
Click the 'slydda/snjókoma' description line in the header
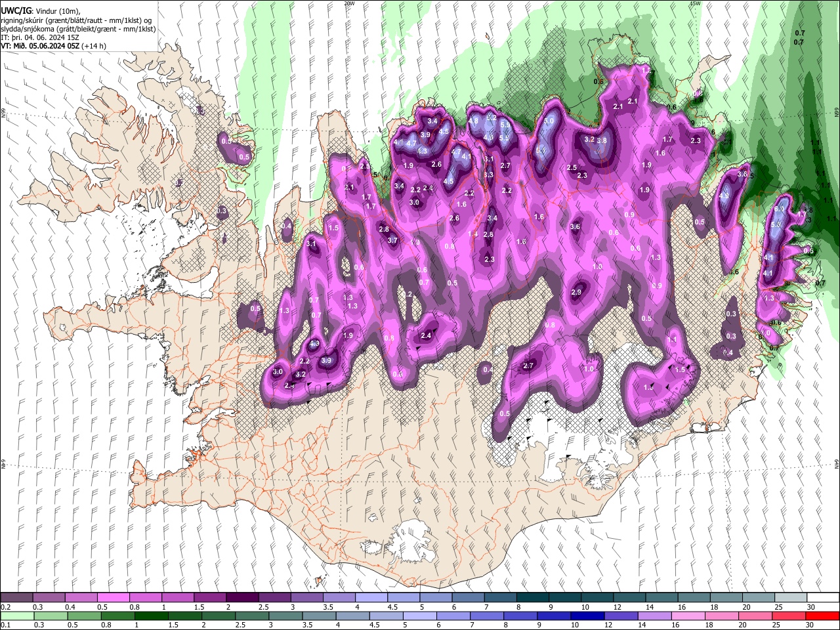[x=78, y=29]
